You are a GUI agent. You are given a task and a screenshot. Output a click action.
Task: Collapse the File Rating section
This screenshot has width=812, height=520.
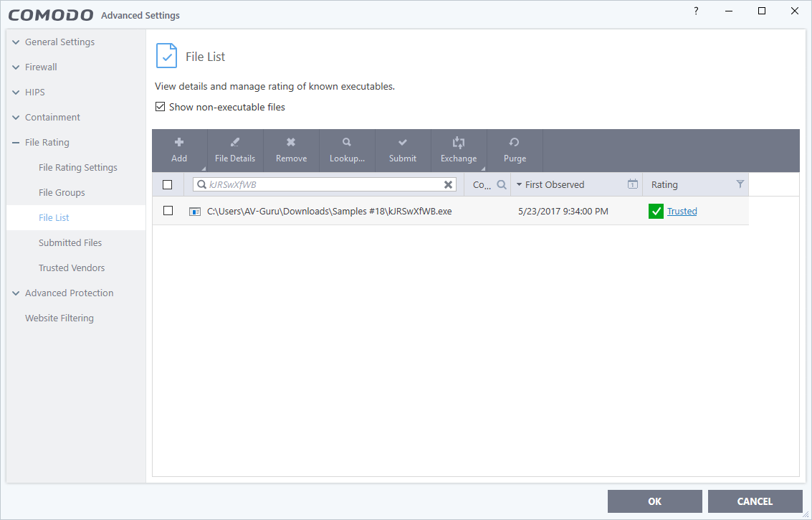coord(16,143)
